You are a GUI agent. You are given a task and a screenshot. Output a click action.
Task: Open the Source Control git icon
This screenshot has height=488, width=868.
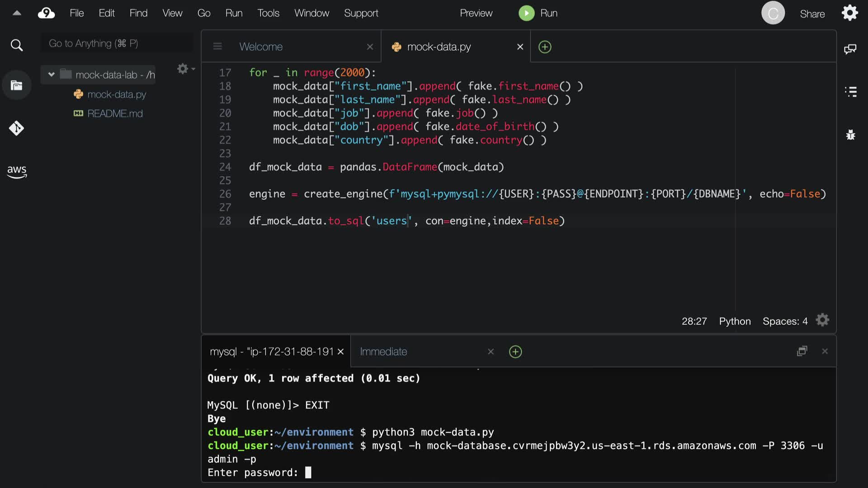tap(17, 128)
